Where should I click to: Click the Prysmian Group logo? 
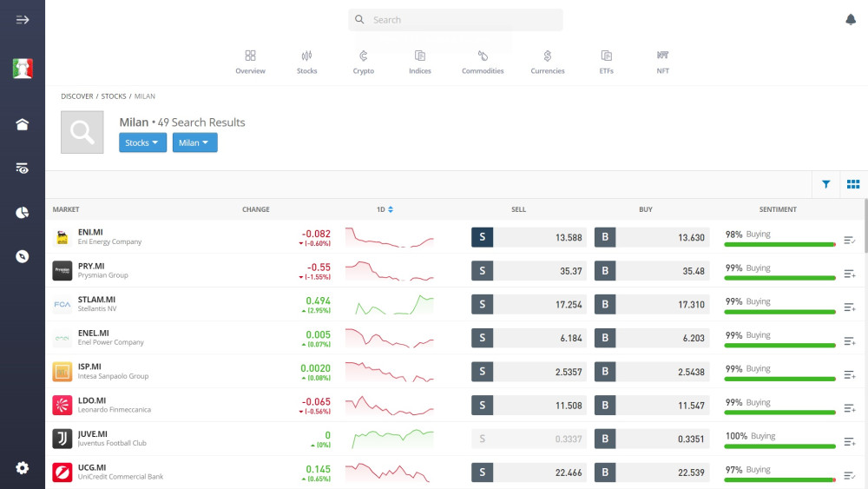click(x=62, y=271)
